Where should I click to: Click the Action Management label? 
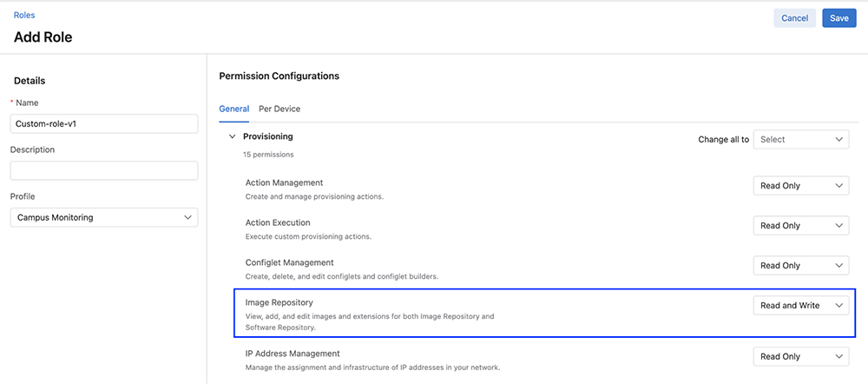(284, 182)
